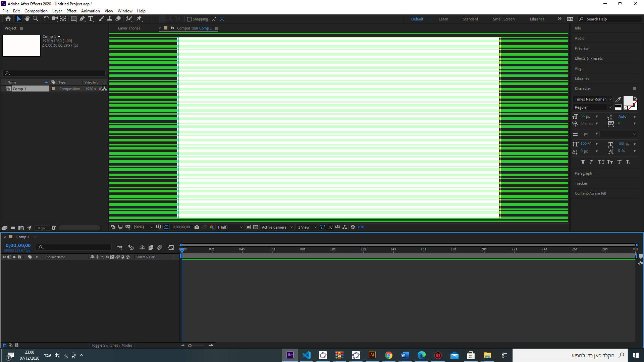The width and height of the screenshot is (644, 362).
Task: Select the Brush tool
Action: [x=101, y=19]
